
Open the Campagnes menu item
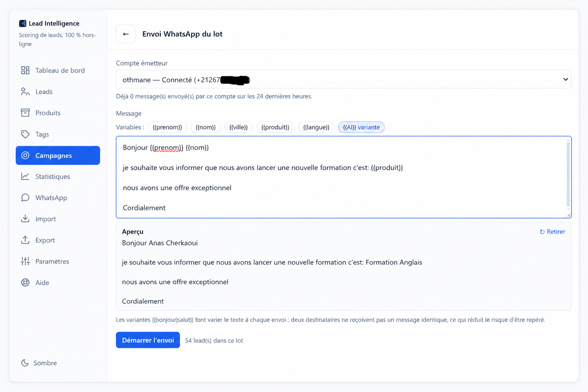[58, 155]
